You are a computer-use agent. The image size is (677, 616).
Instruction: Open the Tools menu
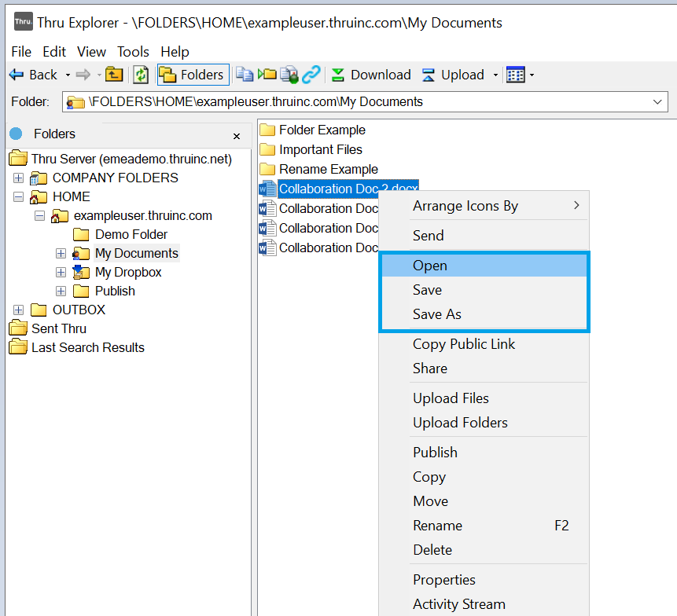133,52
